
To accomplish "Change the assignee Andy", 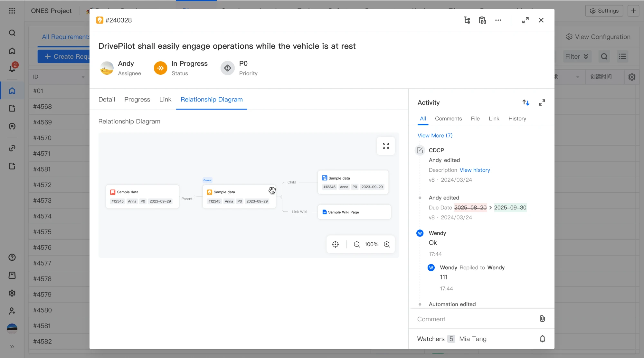I will [x=126, y=63].
